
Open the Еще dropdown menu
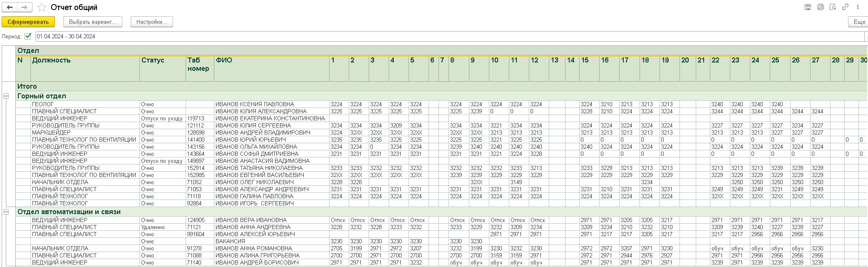click(x=859, y=22)
